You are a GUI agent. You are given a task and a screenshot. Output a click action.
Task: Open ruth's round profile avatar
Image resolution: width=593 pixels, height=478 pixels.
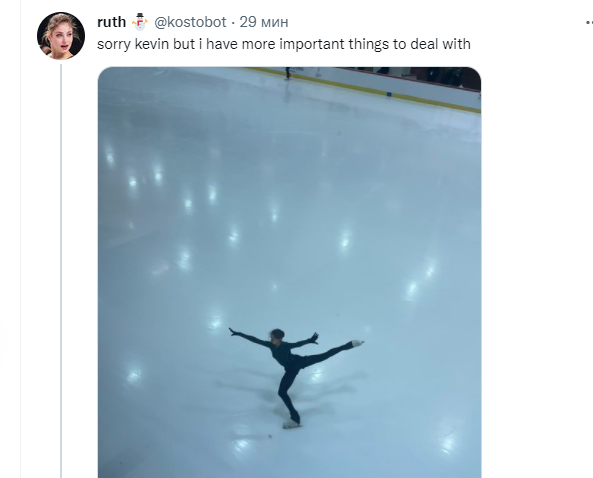[61, 36]
